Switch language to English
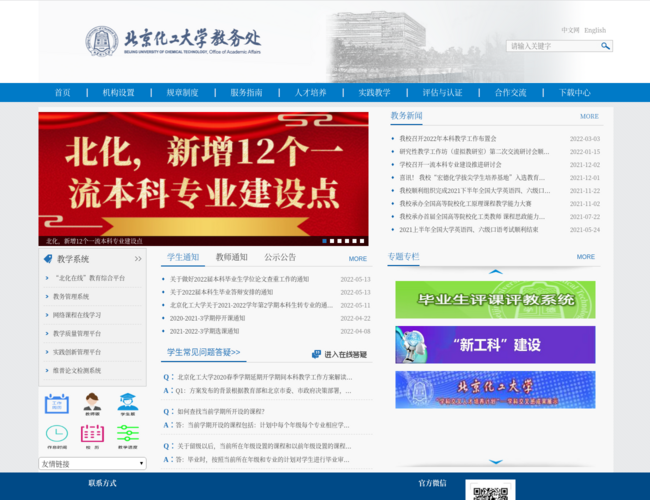The image size is (650, 500). pos(595,30)
